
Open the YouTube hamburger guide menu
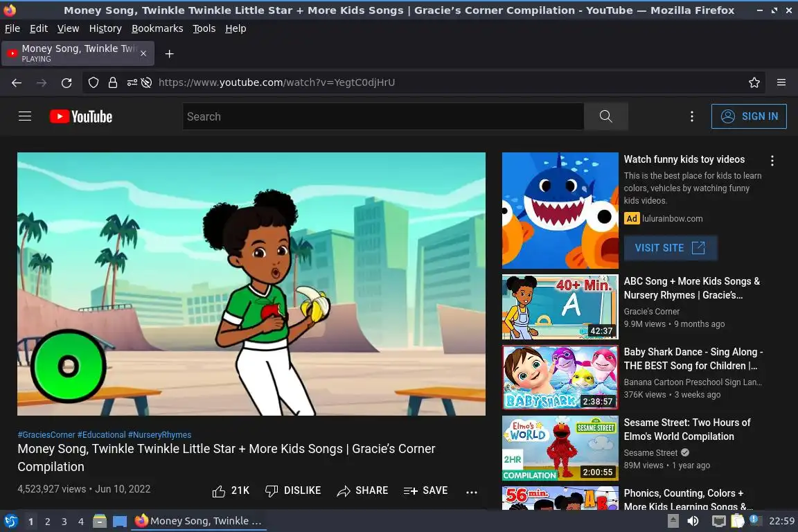25,116
